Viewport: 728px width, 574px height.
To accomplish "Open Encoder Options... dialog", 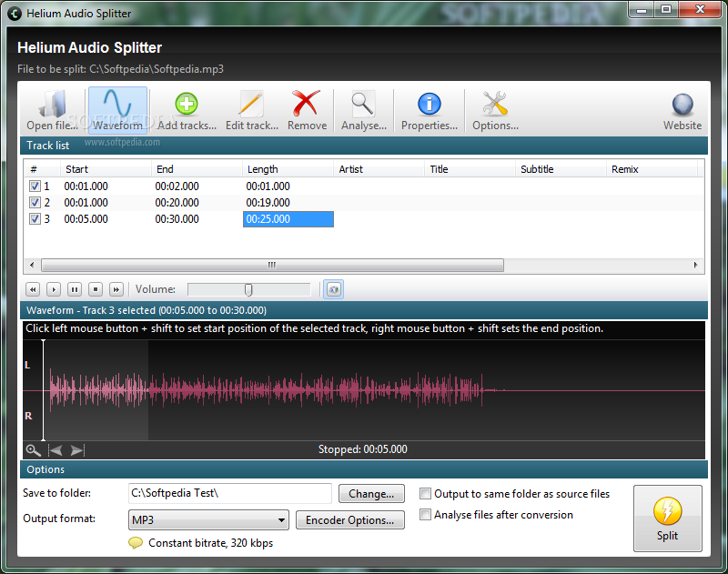I will [x=350, y=520].
